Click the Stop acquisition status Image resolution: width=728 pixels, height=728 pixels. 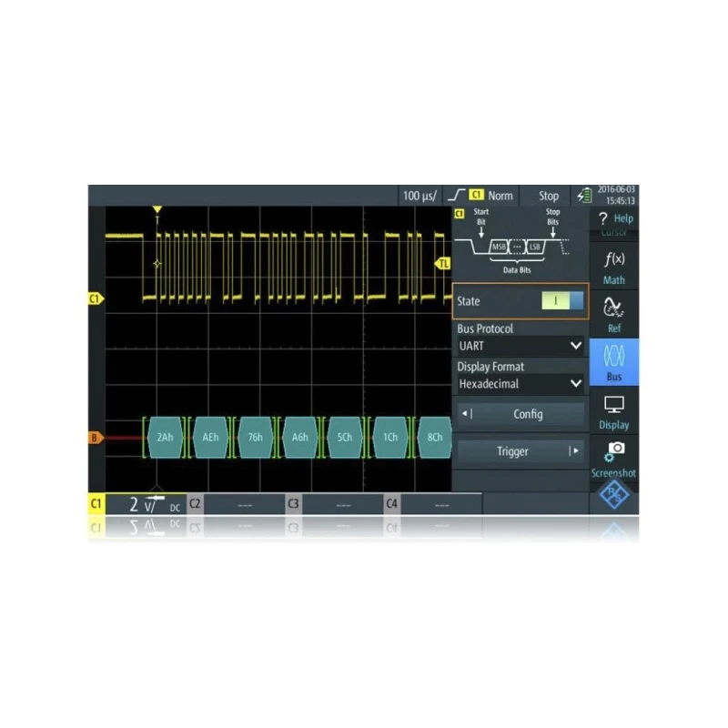[549, 196]
